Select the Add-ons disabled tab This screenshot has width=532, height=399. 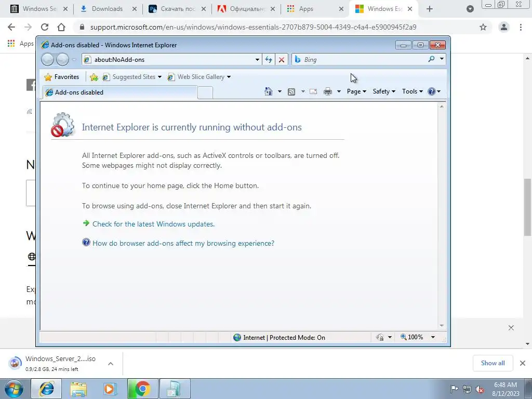119,92
